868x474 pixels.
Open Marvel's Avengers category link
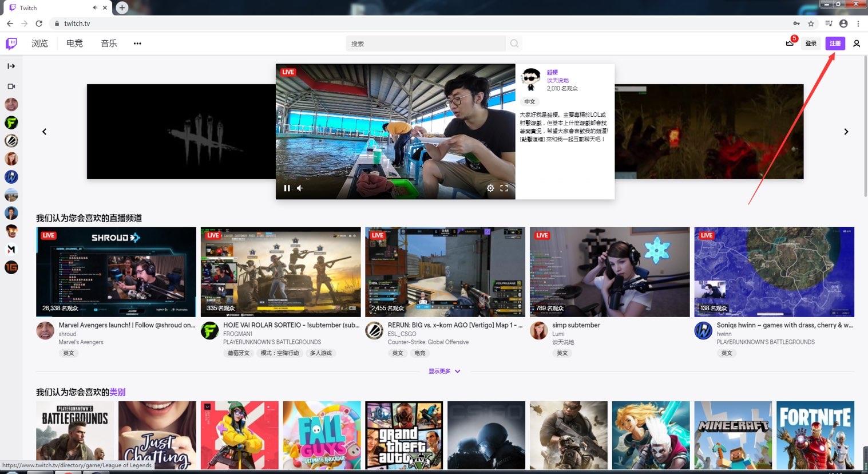[81, 342]
